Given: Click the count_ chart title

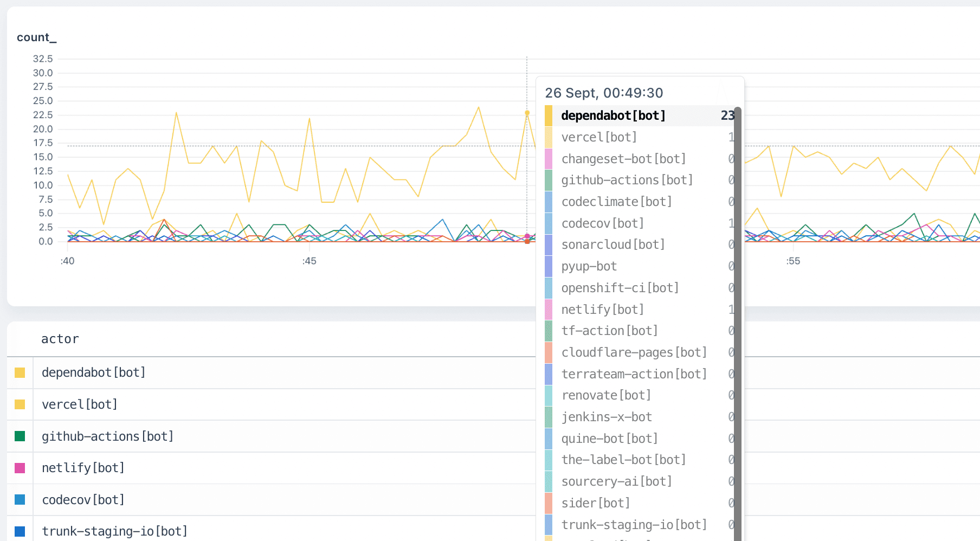Looking at the screenshot, I should (36, 37).
